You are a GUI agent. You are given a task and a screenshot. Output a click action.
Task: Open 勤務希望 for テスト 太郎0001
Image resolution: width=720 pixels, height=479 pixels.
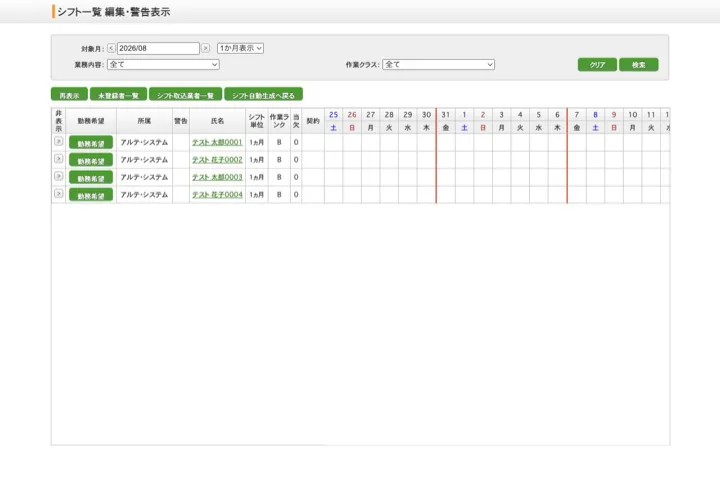[91, 143]
